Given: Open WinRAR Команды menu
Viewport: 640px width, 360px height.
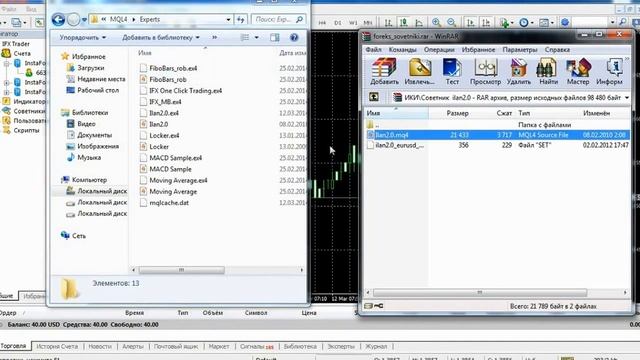Looking at the screenshot, I should (x=402, y=50).
